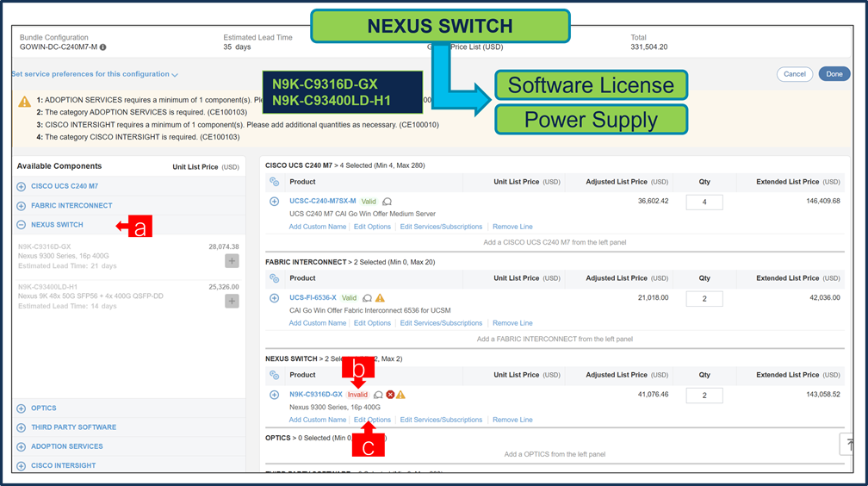Add Custom Name for UCS-FI-6536-X
The width and height of the screenshot is (868, 486).
coord(318,323)
